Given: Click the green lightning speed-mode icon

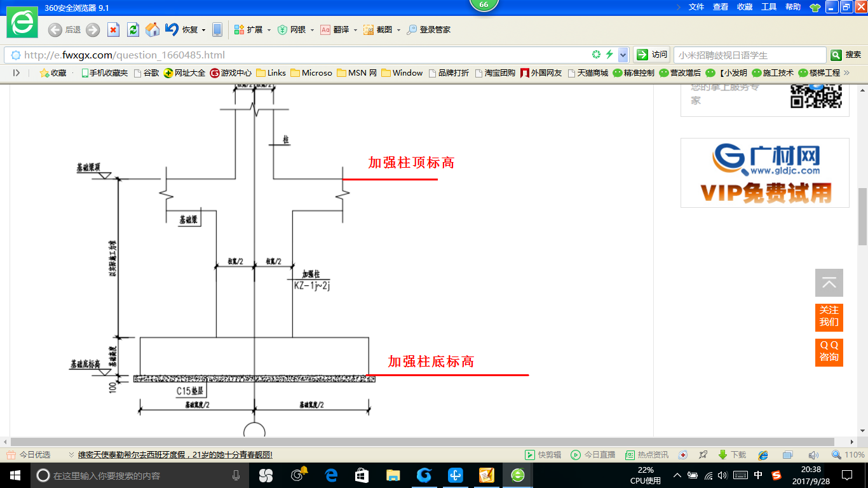Looking at the screenshot, I should point(609,55).
